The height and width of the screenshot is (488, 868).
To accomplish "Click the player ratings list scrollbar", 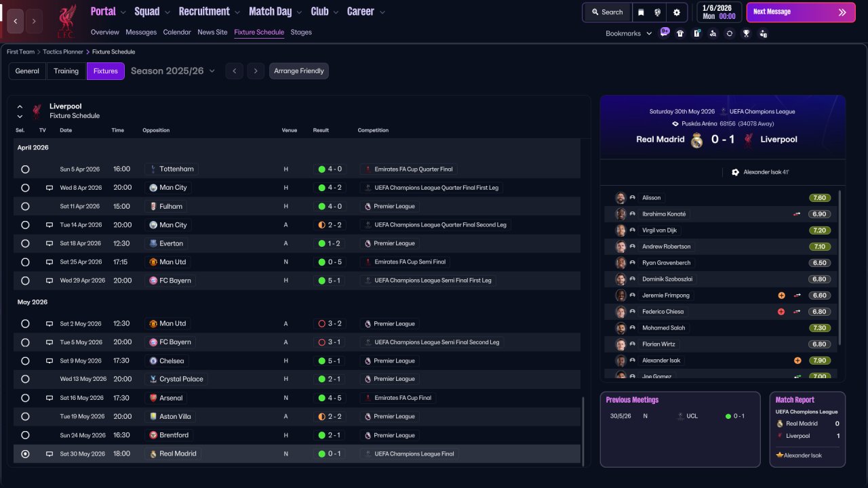I will point(840,268).
